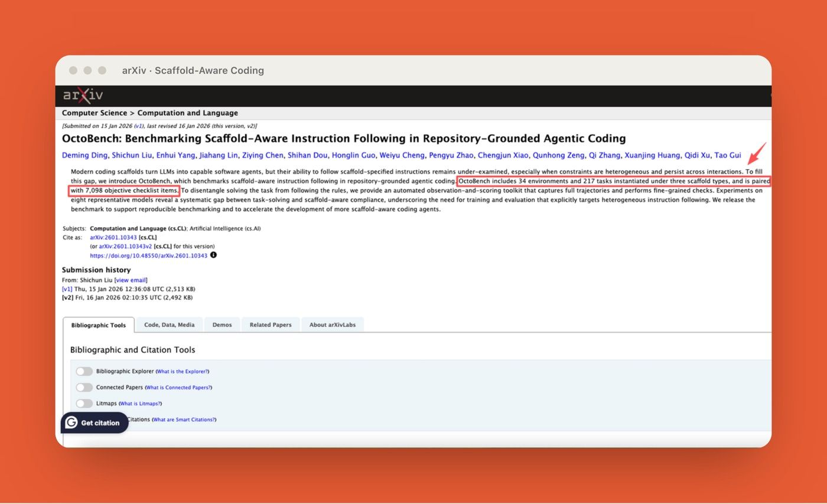Open the Code, Data, Media tab
Viewport: 827px width, 504px height.
[169, 325]
